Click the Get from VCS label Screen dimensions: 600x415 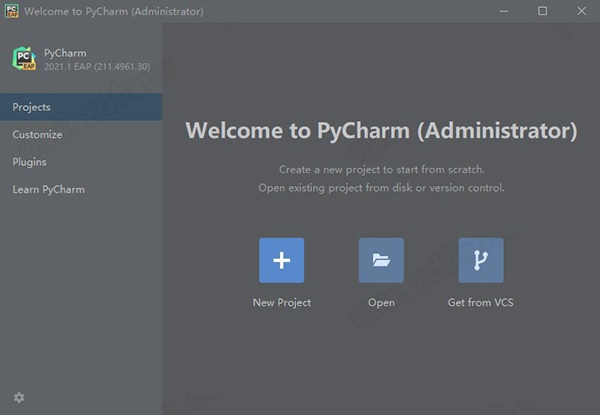pyautogui.click(x=481, y=303)
